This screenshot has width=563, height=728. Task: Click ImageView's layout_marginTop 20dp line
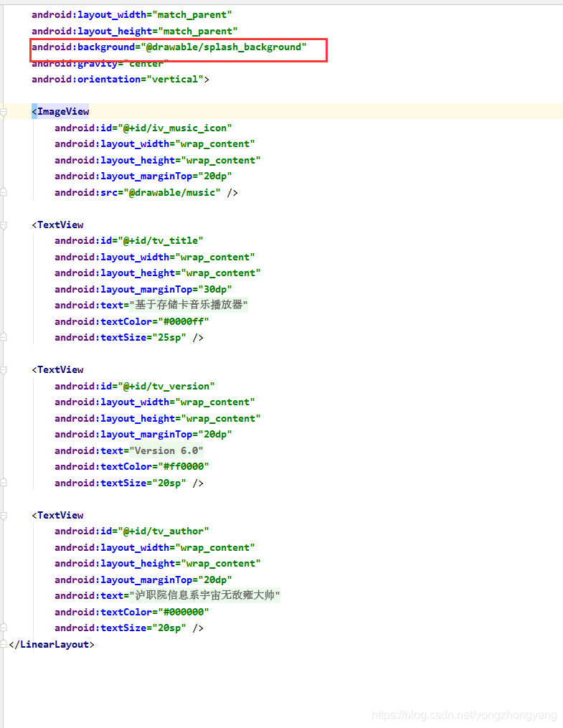pyautogui.click(x=143, y=176)
